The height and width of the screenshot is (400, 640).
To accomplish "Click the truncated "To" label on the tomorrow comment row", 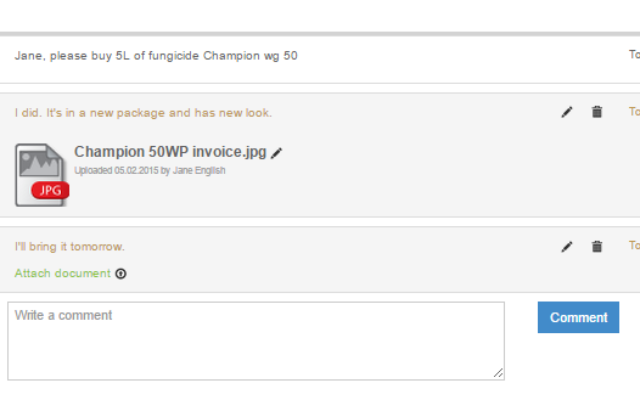I will click(634, 245).
